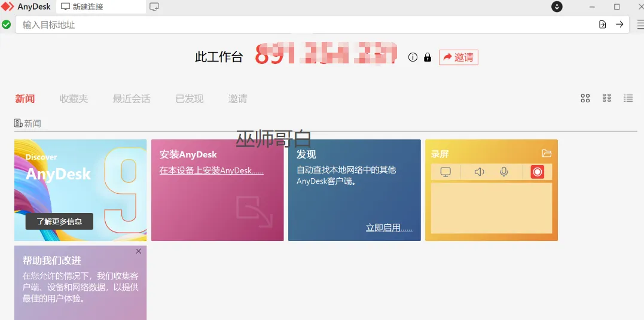Switch to the 收藏夹 tab

74,99
